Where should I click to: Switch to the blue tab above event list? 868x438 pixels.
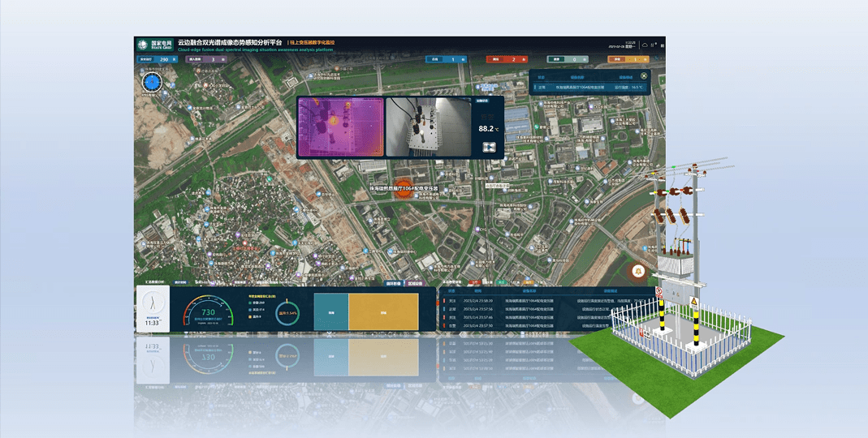coord(393,284)
